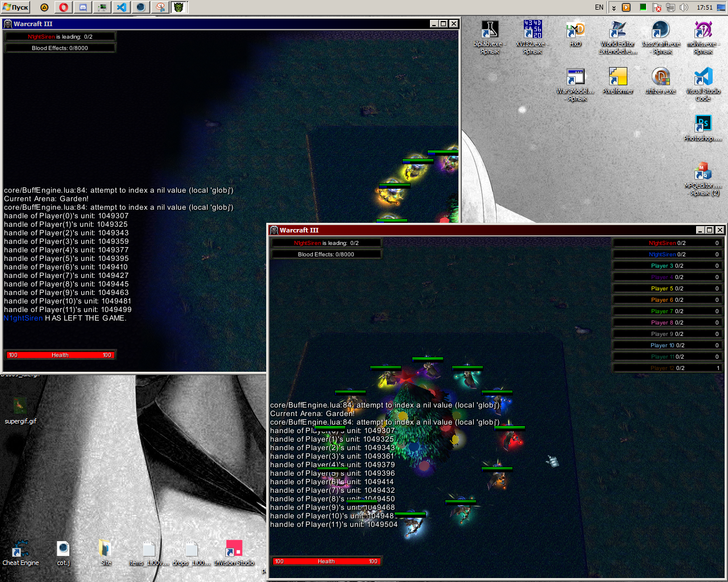Click the 17:51 system clock
This screenshot has width=728, height=582.
(x=705, y=7)
